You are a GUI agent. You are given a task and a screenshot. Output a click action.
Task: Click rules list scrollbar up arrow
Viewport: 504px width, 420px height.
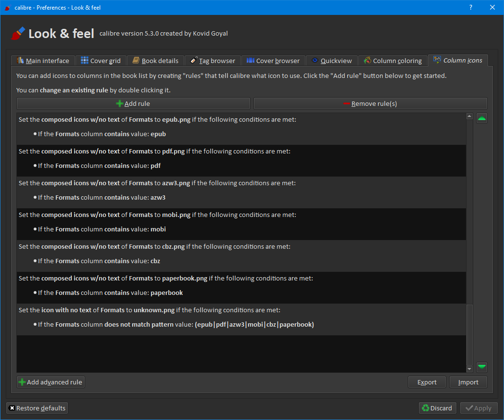[469, 116]
